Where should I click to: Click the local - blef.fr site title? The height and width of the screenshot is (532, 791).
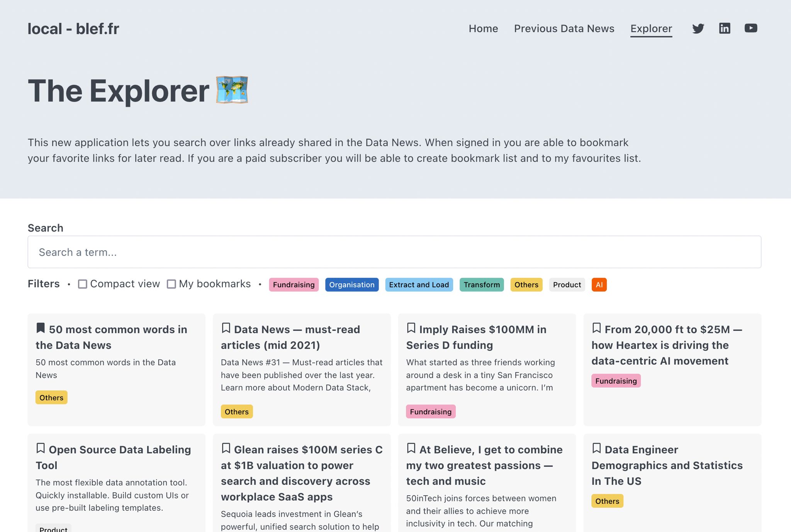(73, 29)
